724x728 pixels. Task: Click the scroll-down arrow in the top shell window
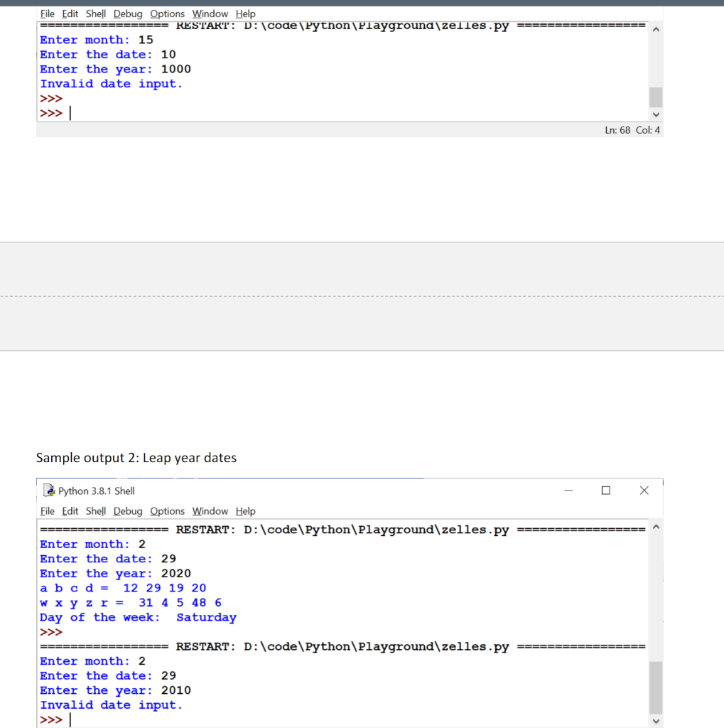655,114
